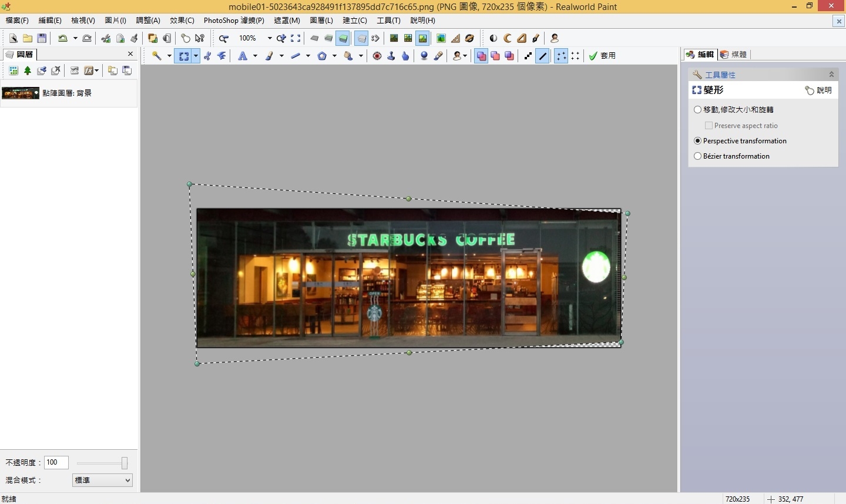Click the opacity value input field

coord(56,462)
